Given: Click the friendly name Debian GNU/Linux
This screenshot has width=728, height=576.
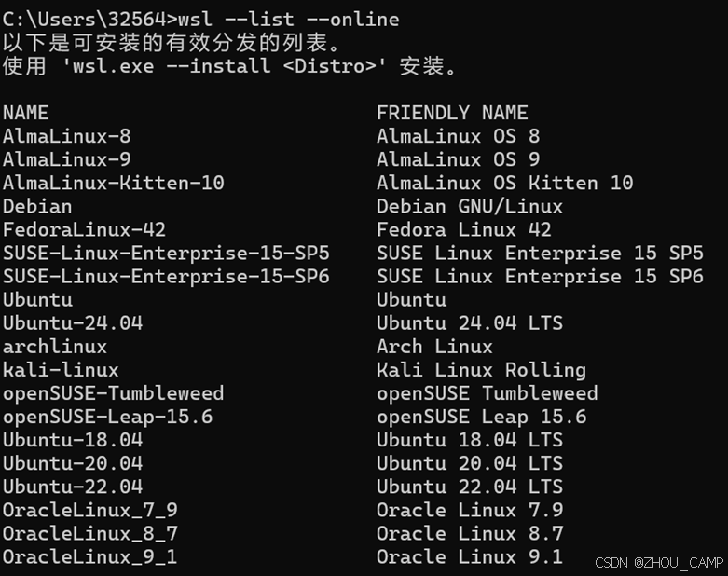Looking at the screenshot, I should pos(470,206).
